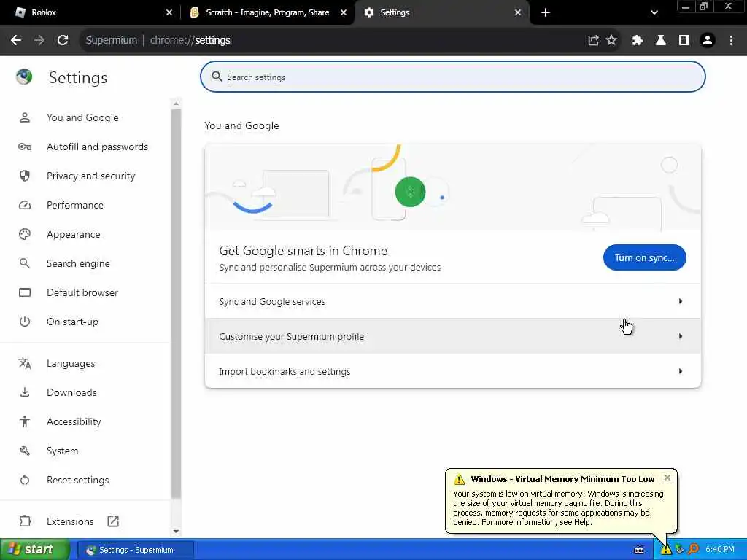Expand Sync and Google services arrow
747x560 pixels.
click(681, 301)
